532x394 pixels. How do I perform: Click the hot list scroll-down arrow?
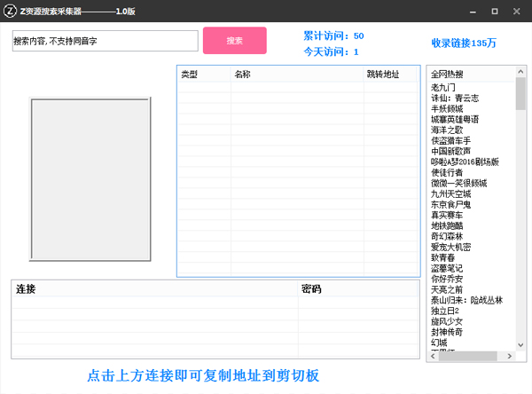pyautogui.click(x=520, y=356)
